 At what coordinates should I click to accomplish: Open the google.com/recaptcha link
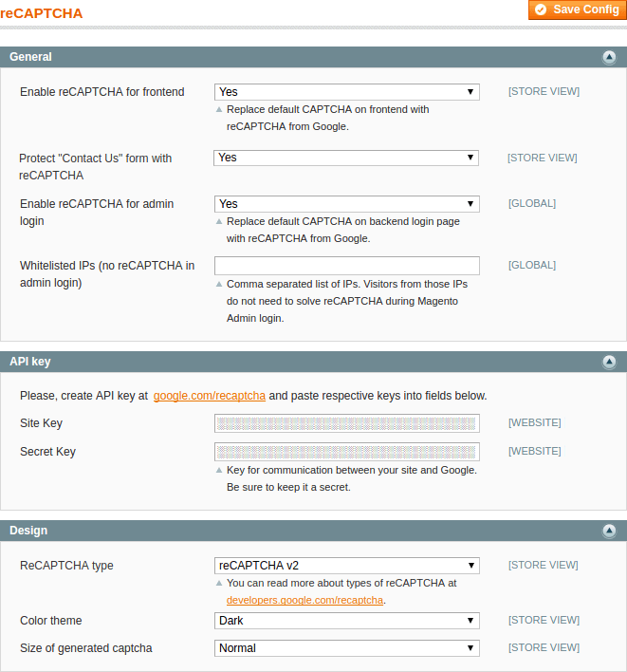pyautogui.click(x=210, y=396)
